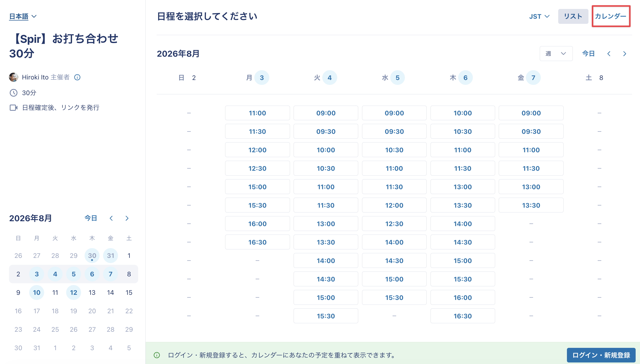
Task: Go to next week with right arrow
Action: coord(625,54)
